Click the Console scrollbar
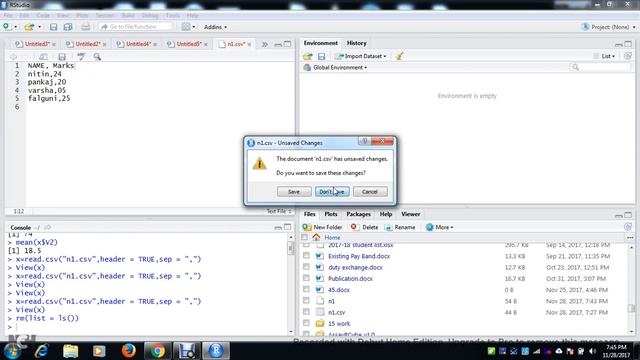Image resolution: width=640 pixels, height=360 pixels. 291,283
